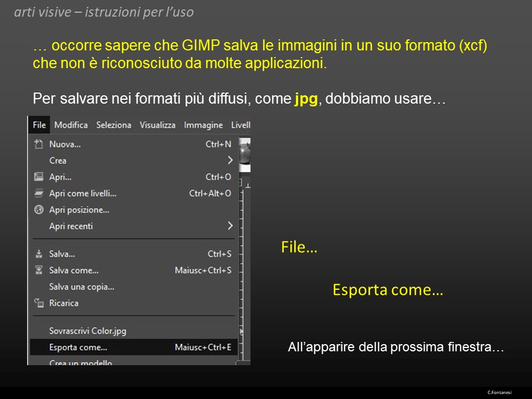
Task: Open the Seleziona menu
Action: click(x=114, y=125)
